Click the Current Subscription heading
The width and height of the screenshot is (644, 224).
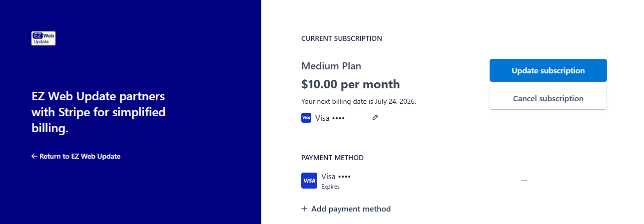coord(342,38)
